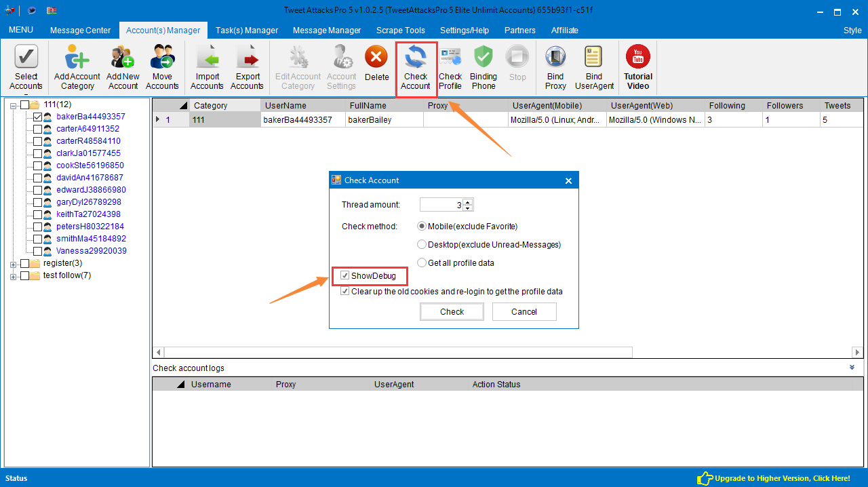This screenshot has height=487, width=868.
Task: Select the garyDyl26789298 account
Action: click(89, 202)
